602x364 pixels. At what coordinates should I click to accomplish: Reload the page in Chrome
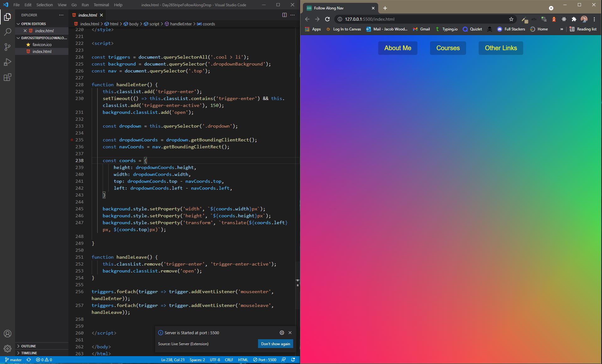click(x=327, y=19)
